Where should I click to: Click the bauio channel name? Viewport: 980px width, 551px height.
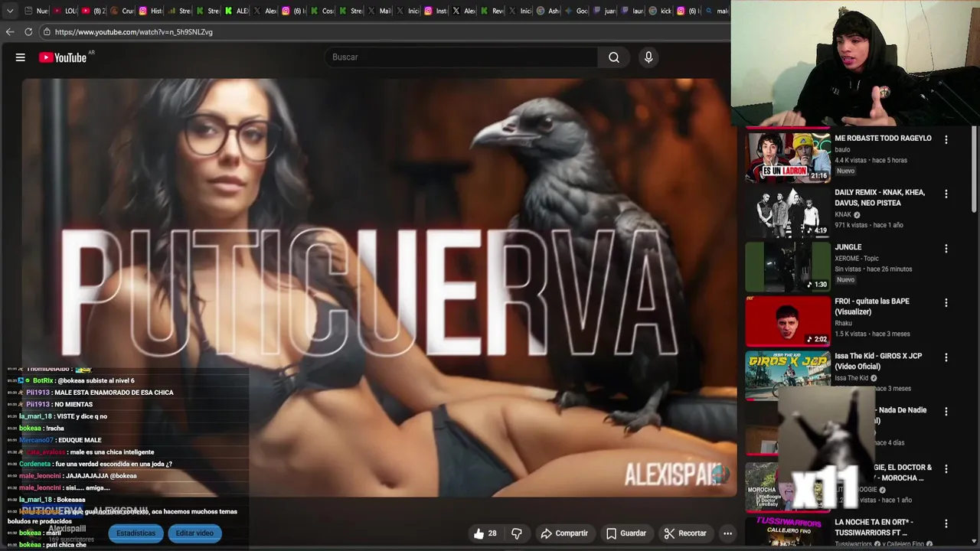pos(842,150)
